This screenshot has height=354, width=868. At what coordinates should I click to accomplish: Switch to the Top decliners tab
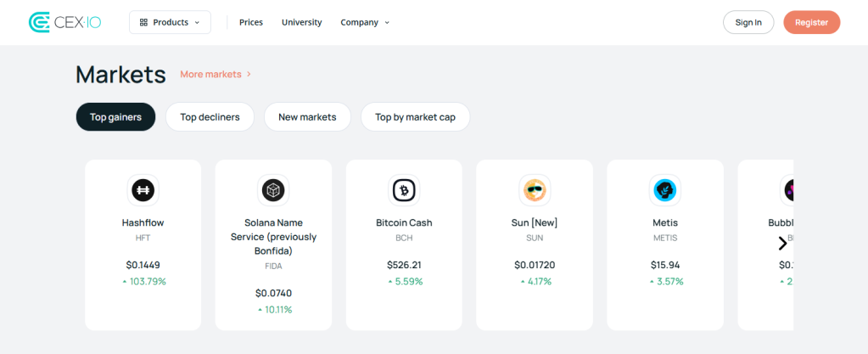[x=210, y=117]
